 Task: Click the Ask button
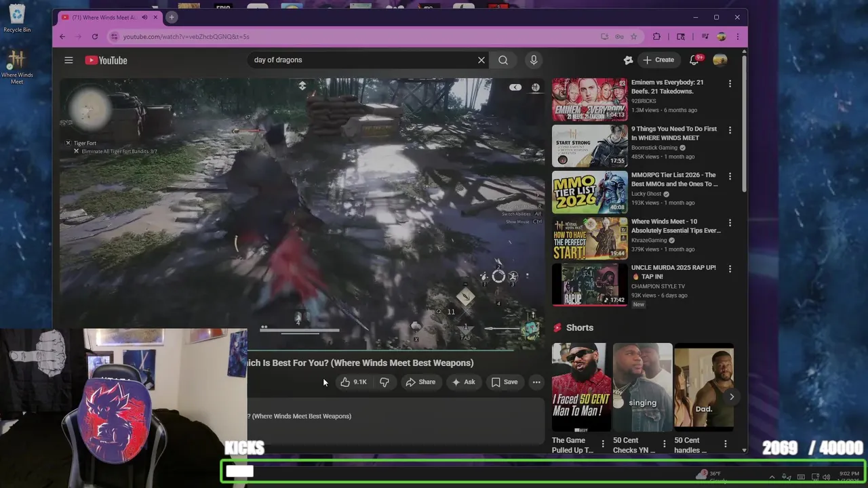[463, 382]
